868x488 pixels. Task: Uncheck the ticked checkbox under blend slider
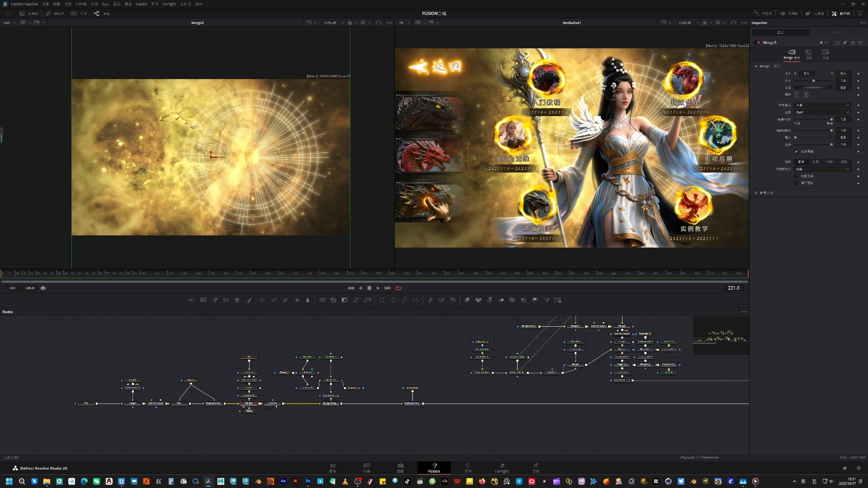pyautogui.click(x=796, y=151)
